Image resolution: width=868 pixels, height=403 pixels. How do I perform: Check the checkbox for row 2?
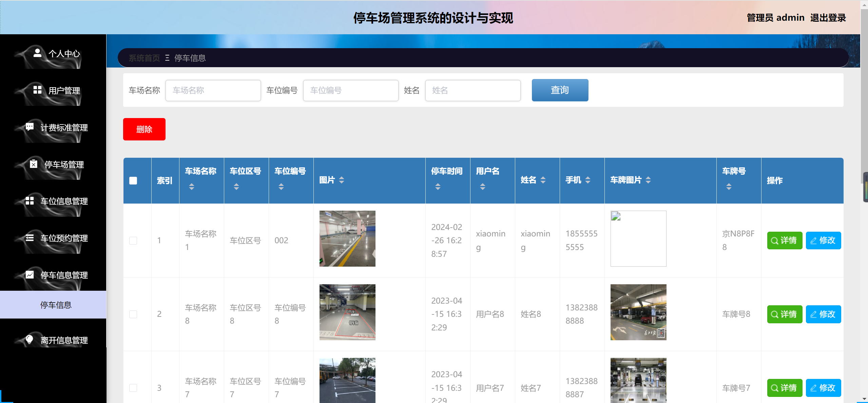coord(133,314)
